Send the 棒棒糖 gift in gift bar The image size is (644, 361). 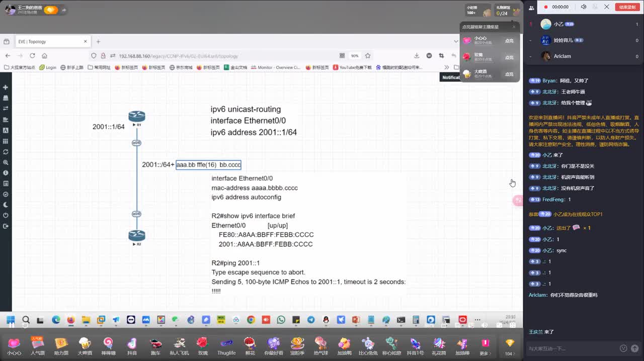(108, 346)
